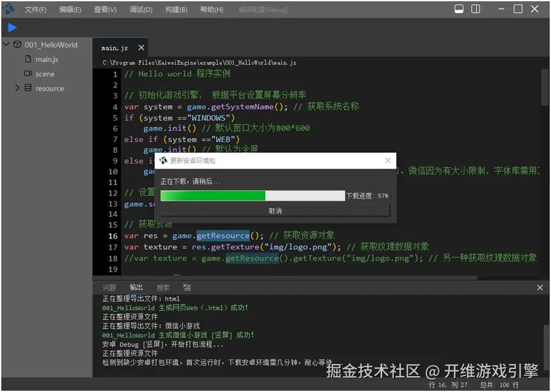
Task: Click the 下载进度: 57% label
Action: [367, 196]
